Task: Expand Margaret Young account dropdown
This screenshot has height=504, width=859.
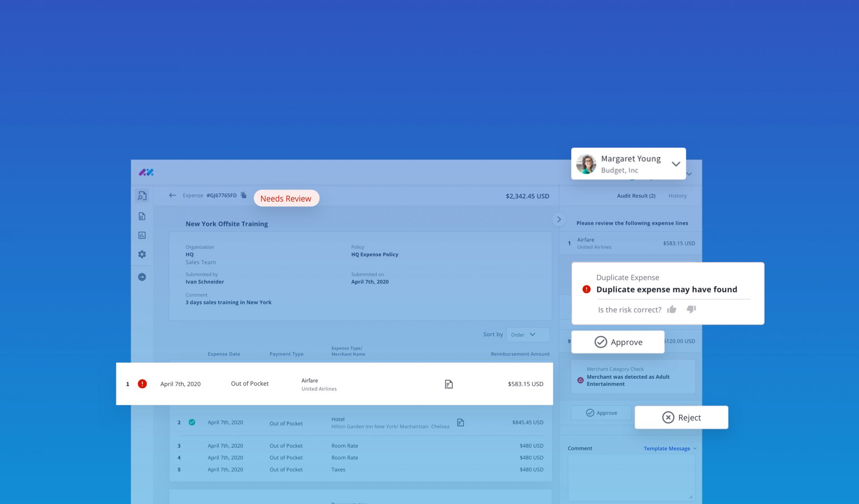Action: point(676,164)
